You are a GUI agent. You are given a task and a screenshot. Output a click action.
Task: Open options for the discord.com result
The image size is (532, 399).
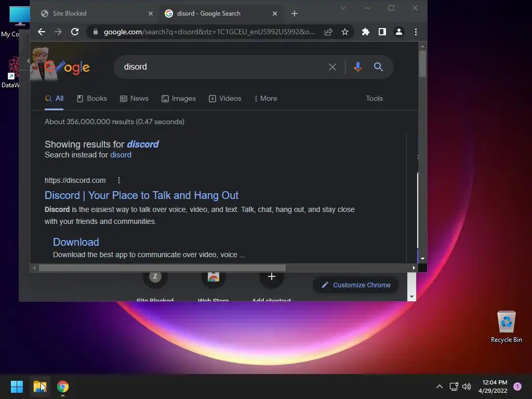coord(119,180)
